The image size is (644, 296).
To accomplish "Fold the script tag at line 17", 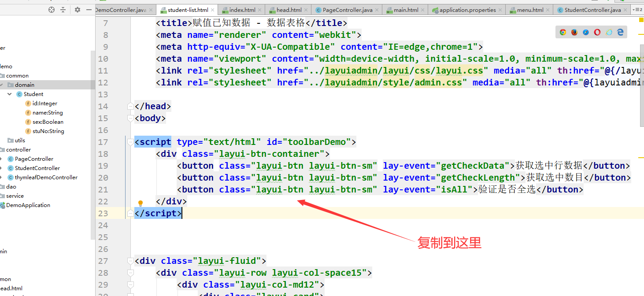I will point(130,142).
